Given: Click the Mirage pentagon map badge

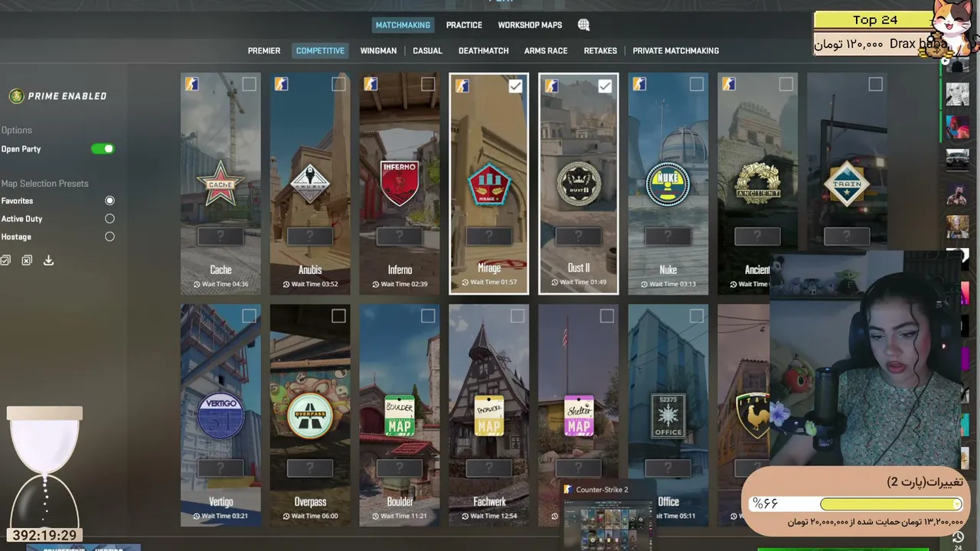Looking at the screenshot, I should click(489, 184).
